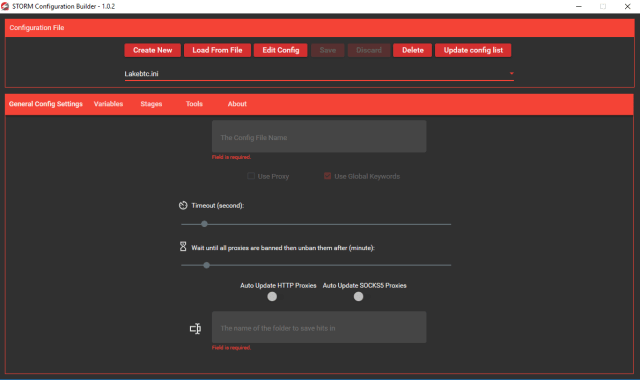Minimize the STORM Configuration Builder window
Image resolution: width=640 pixels, height=380 pixels.
(x=578, y=6)
